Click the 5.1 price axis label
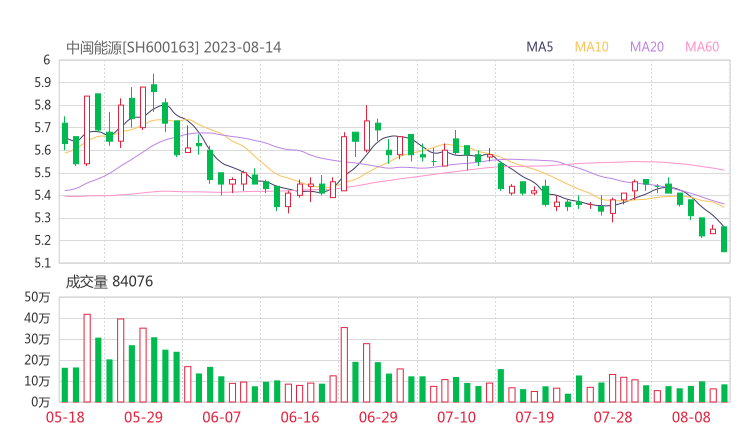Image resolution: width=740 pixels, height=440 pixels. (x=41, y=263)
